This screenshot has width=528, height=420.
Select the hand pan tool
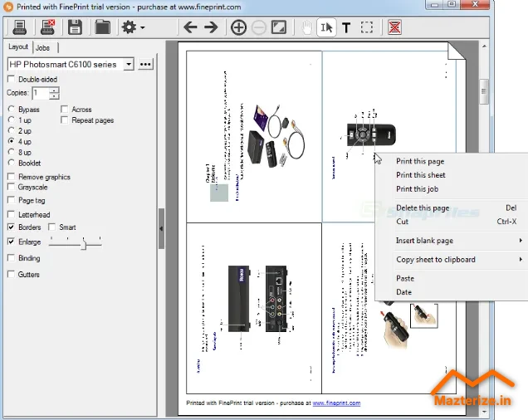[x=306, y=27]
